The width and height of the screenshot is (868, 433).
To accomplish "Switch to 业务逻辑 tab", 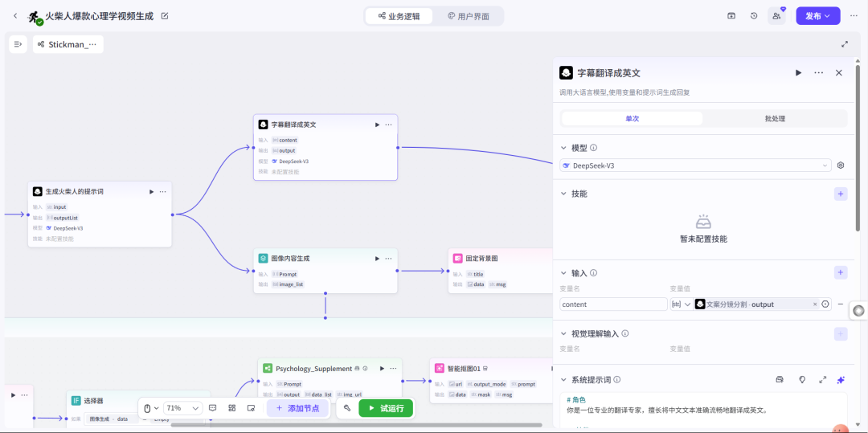I will 399,16.
